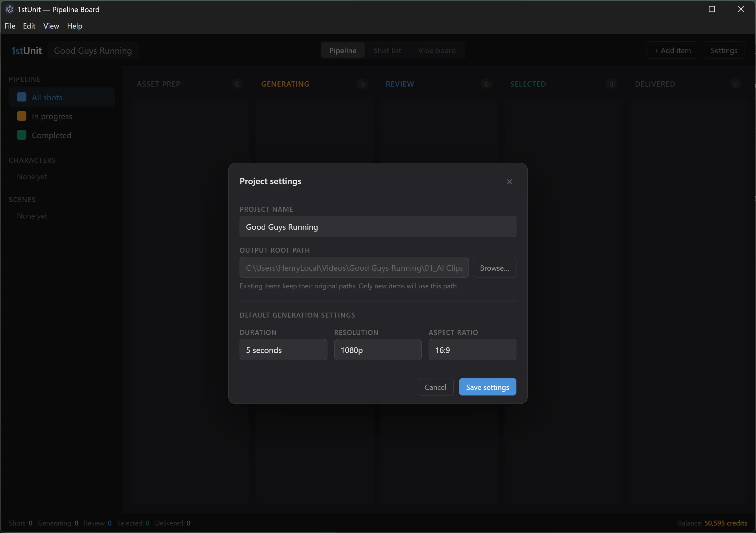The height and width of the screenshot is (533, 756).
Task: Select All shots in the pipeline sidebar
Action: click(x=61, y=97)
